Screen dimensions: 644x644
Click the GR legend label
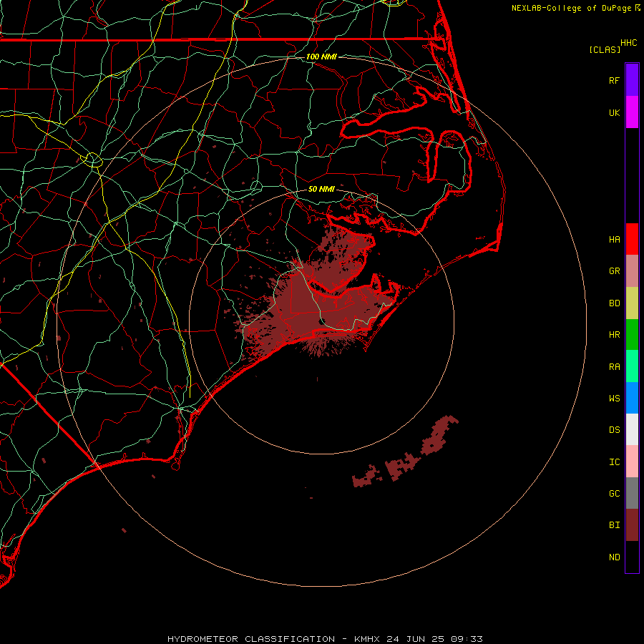pyautogui.click(x=614, y=271)
